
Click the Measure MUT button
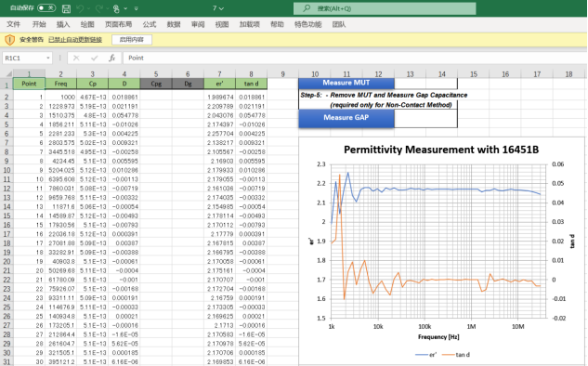click(346, 83)
